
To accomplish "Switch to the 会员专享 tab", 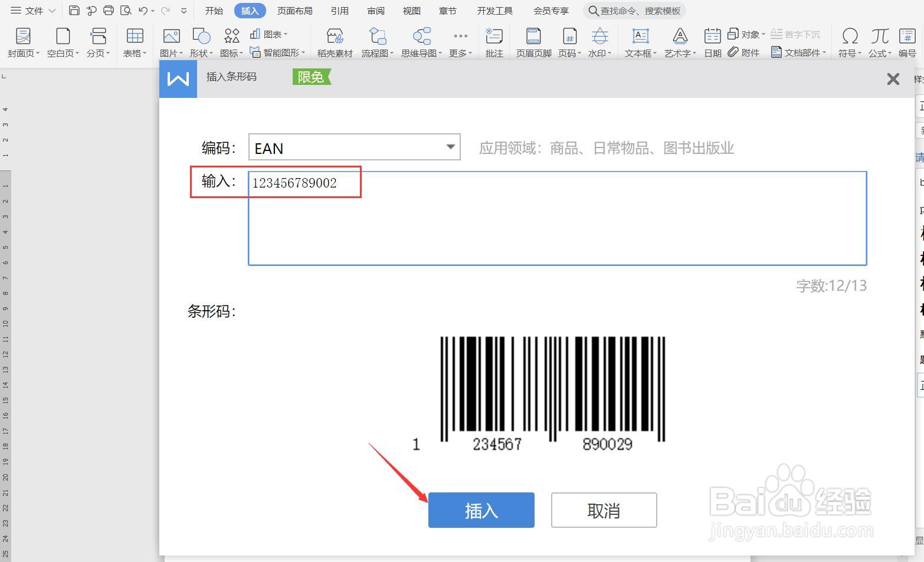I will [551, 11].
